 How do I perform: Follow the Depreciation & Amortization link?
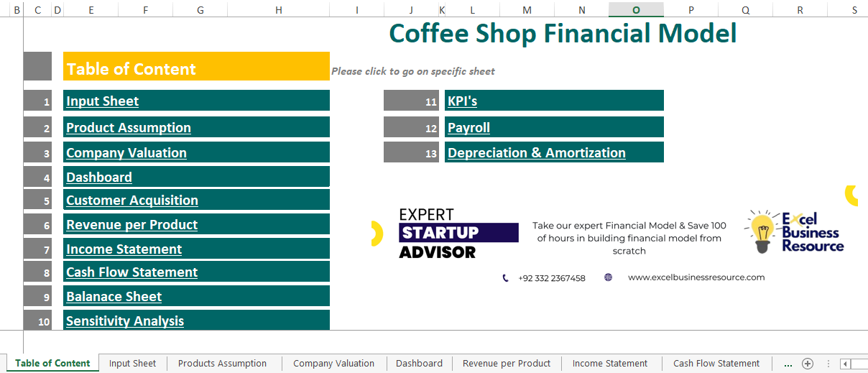[537, 153]
